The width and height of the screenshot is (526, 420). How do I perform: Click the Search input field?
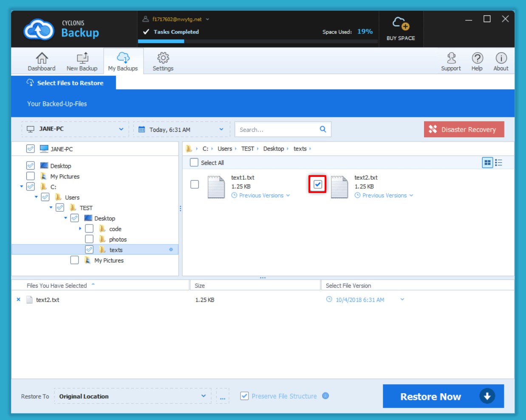(x=276, y=129)
